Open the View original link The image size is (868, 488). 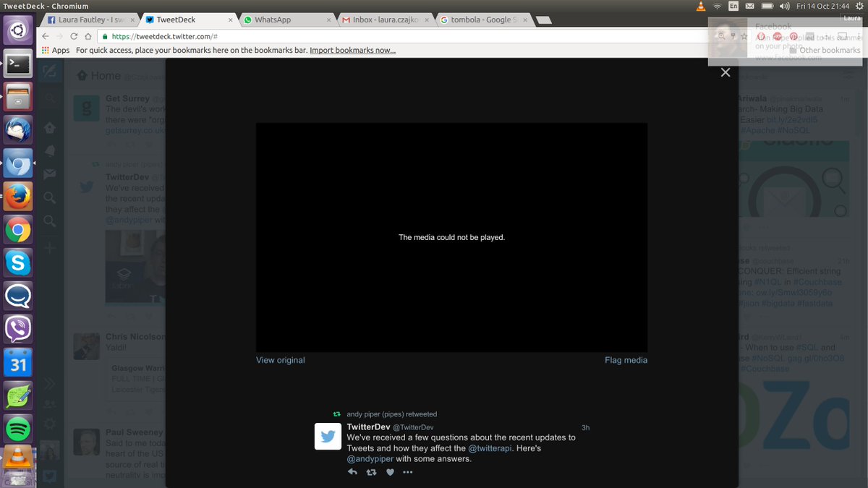[x=281, y=360]
